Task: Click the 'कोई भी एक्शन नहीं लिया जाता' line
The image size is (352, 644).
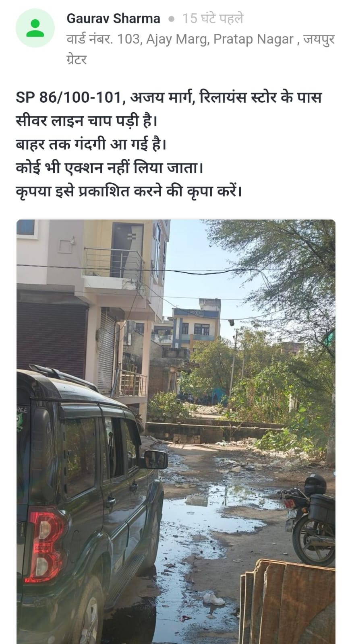Action: point(109,167)
